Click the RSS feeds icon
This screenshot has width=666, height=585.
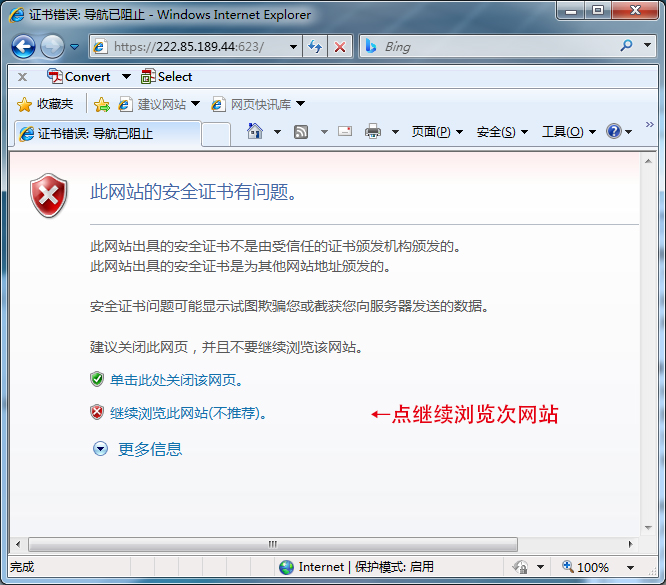[301, 132]
